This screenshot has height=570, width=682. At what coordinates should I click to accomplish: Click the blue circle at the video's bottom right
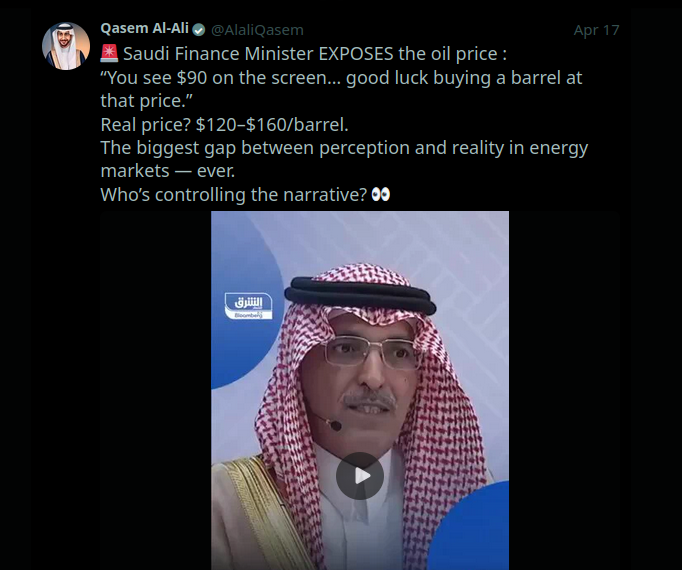(x=472, y=529)
